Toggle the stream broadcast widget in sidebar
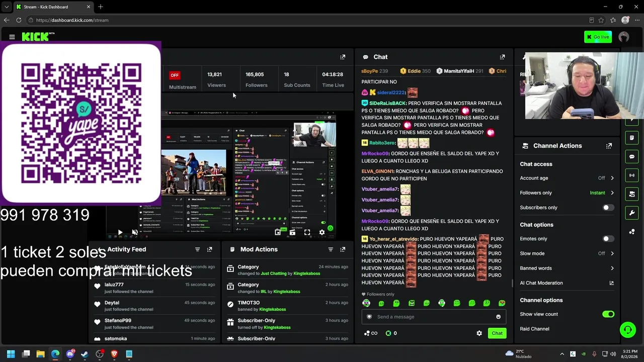The width and height of the screenshot is (644, 362). click(632, 175)
